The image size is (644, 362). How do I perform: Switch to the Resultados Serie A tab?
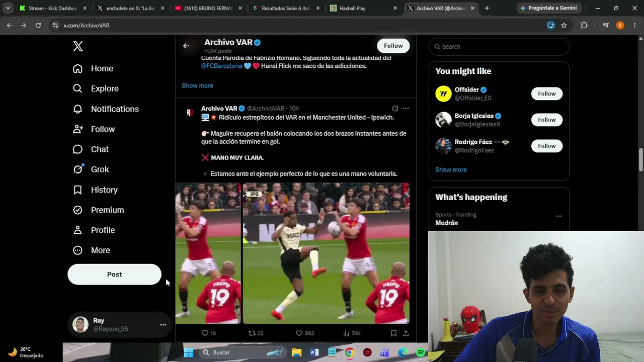pyautogui.click(x=285, y=8)
